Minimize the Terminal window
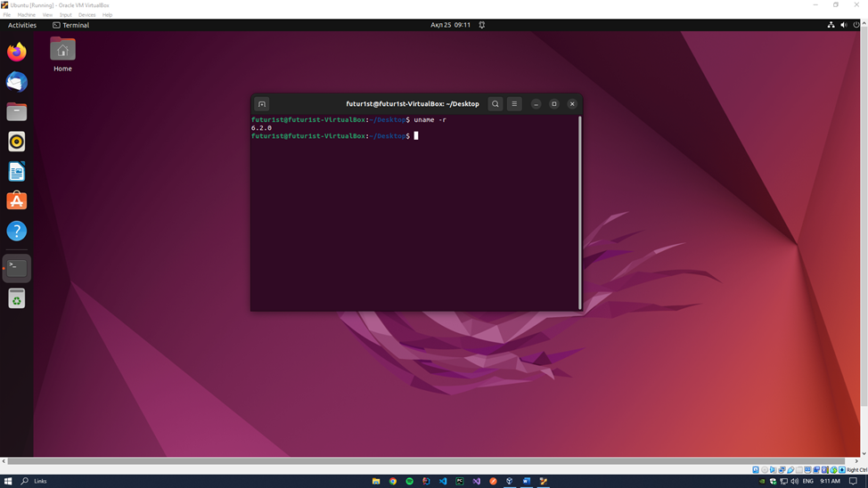The width and height of the screenshot is (868, 488). click(x=536, y=104)
